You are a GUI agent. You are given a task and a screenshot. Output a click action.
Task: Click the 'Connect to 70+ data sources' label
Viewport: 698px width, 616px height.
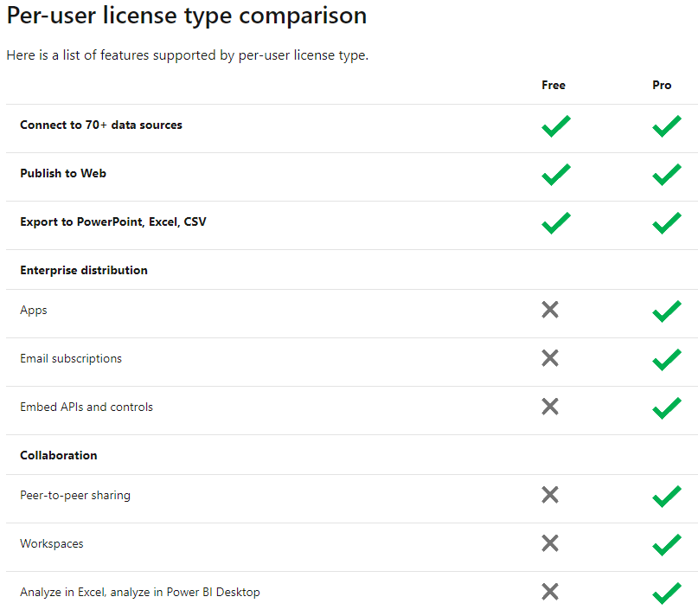coord(101,125)
